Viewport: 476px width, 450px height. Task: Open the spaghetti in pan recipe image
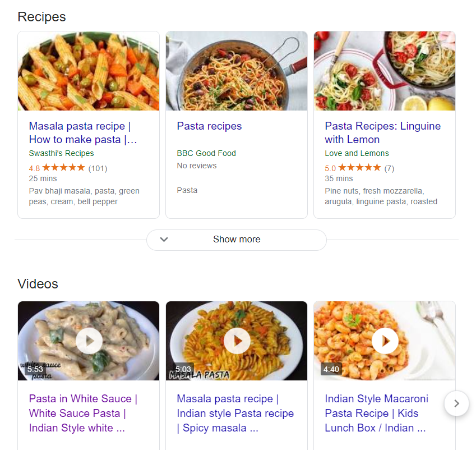tap(237, 71)
